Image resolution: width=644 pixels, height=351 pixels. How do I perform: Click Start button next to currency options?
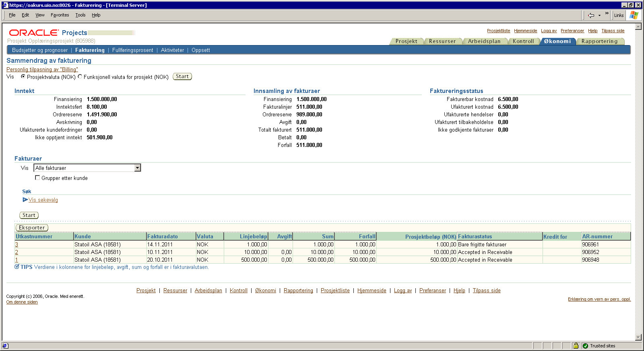pyautogui.click(x=182, y=76)
